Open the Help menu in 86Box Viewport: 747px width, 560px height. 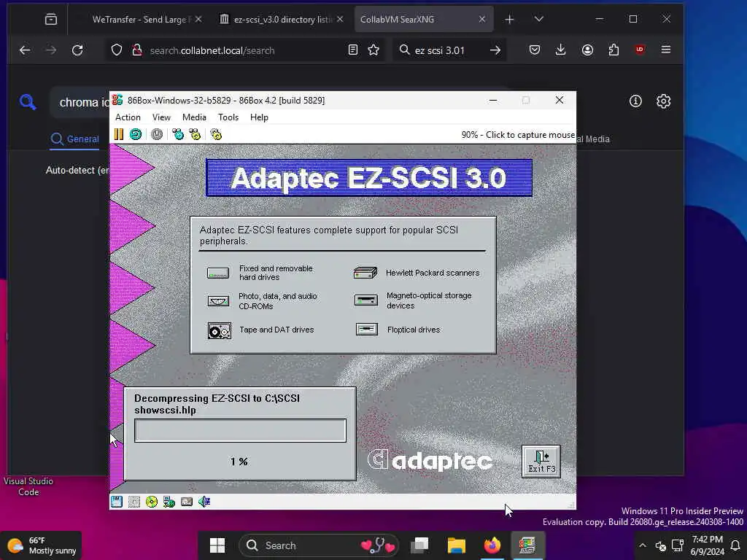(259, 117)
